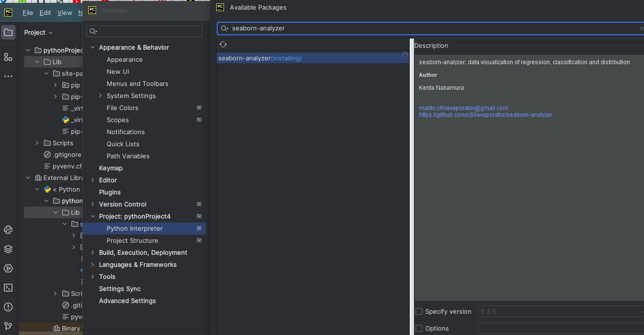Open the Quick Lists settings page
Image resolution: width=644 pixels, height=335 pixels.
click(x=123, y=144)
